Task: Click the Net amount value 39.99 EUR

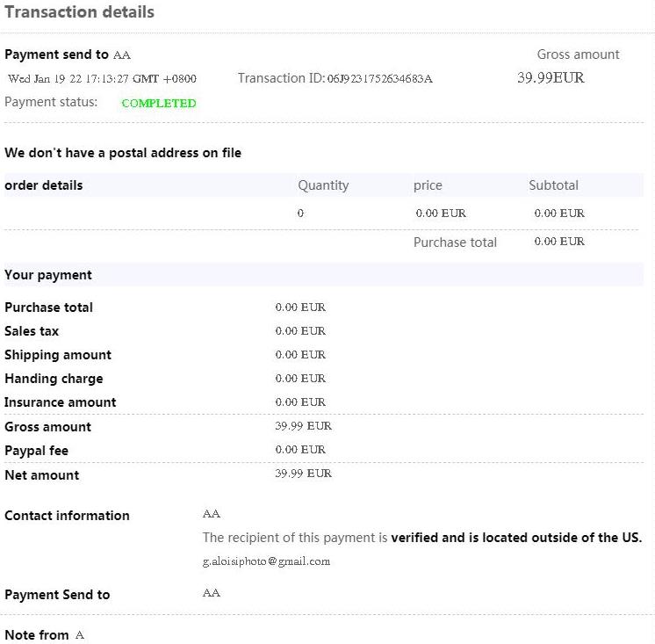Action: (303, 474)
